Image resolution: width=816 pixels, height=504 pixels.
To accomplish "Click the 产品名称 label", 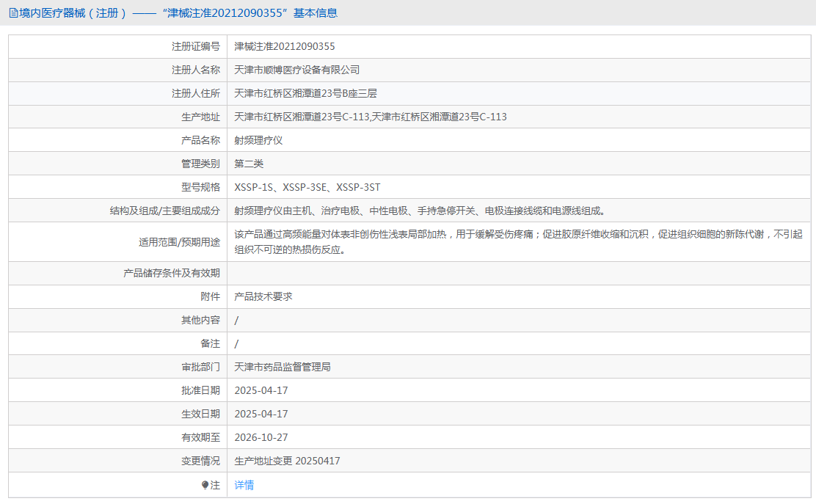I will tap(200, 140).
